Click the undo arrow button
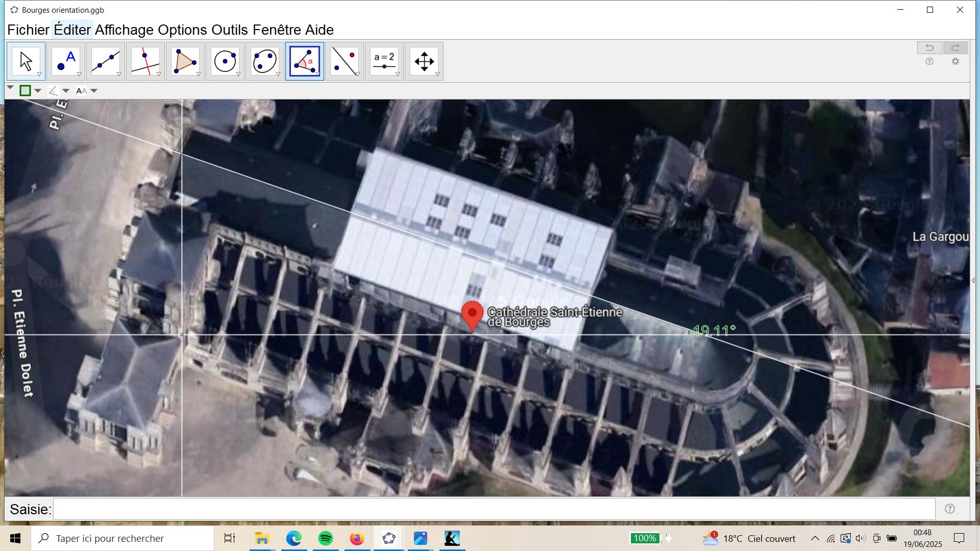The width and height of the screenshot is (980, 551). (x=929, y=48)
